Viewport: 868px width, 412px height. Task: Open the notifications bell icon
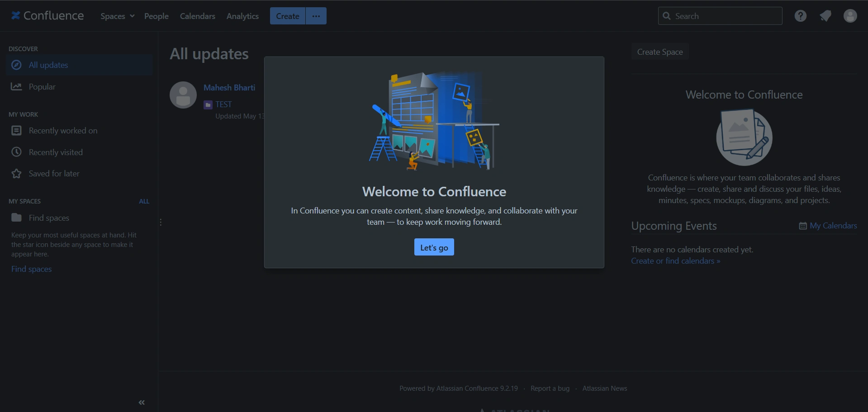[x=825, y=16]
